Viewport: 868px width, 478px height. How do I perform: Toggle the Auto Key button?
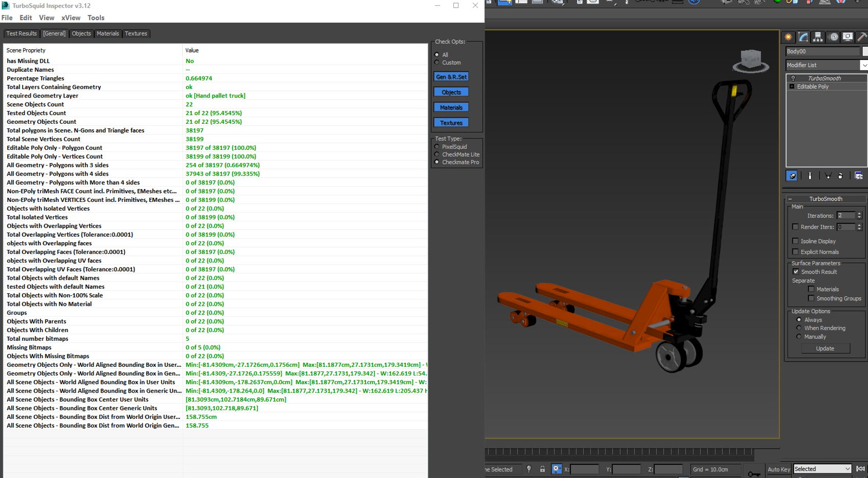point(778,469)
